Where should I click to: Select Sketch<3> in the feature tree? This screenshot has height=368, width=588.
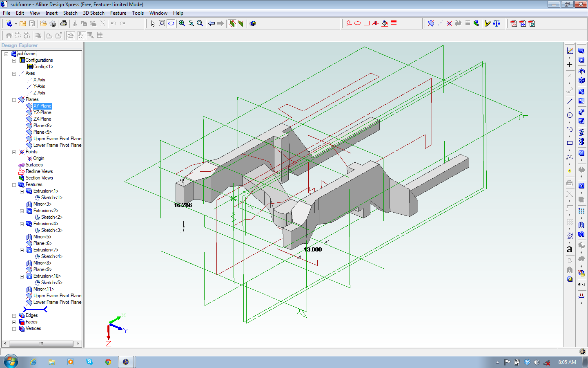pyautogui.click(x=51, y=230)
